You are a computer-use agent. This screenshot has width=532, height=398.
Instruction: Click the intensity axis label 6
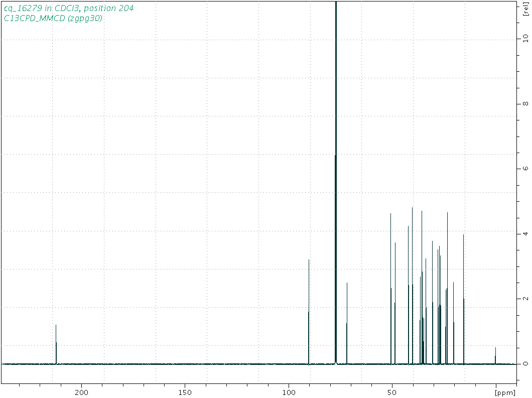pyautogui.click(x=525, y=169)
